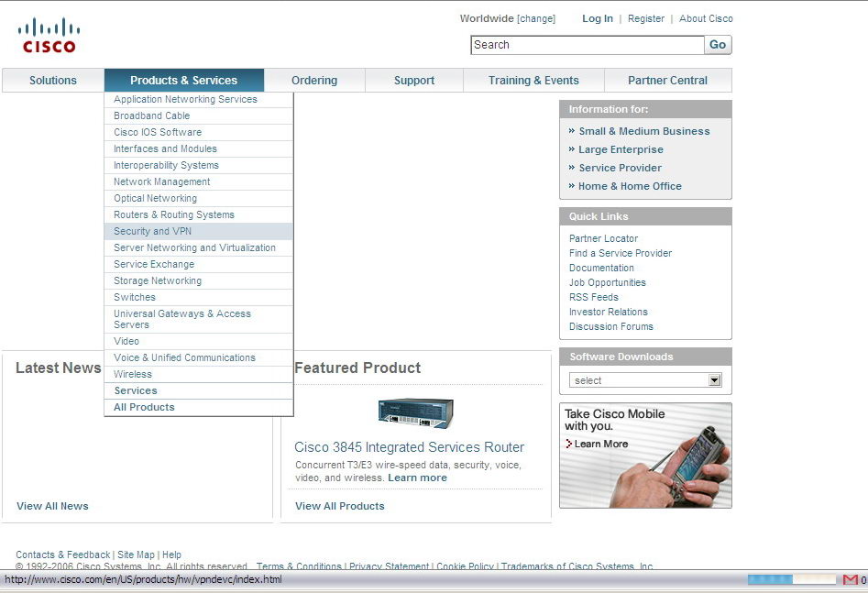
Task: Select Storage Networking menu item
Action: point(199,280)
